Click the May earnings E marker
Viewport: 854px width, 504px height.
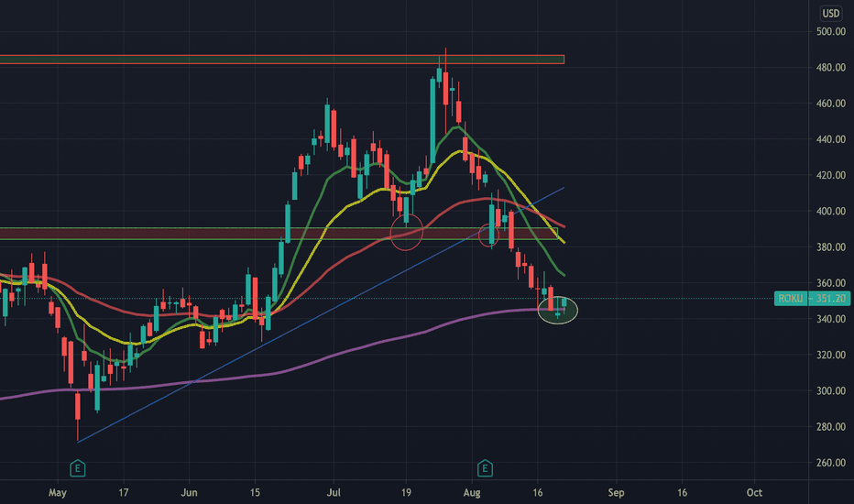[x=78, y=468]
